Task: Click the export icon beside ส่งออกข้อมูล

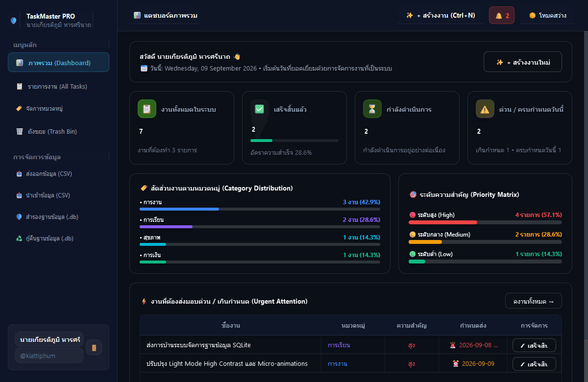Action: coord(19,174)
